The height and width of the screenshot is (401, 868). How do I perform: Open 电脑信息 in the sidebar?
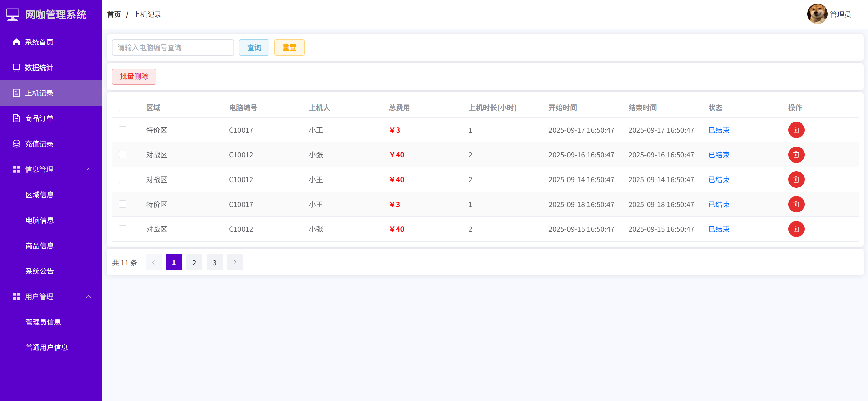(40, 220)
